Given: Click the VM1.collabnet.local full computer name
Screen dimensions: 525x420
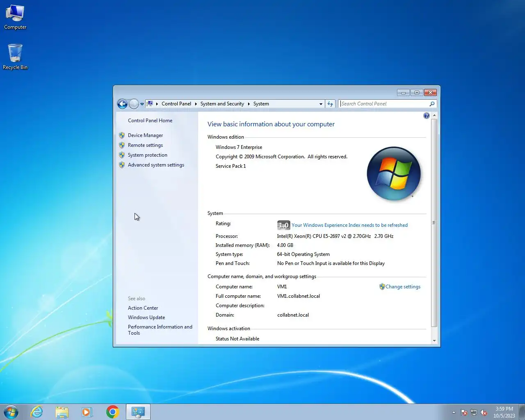Looking at the screenshot, I should click(299, 296).
